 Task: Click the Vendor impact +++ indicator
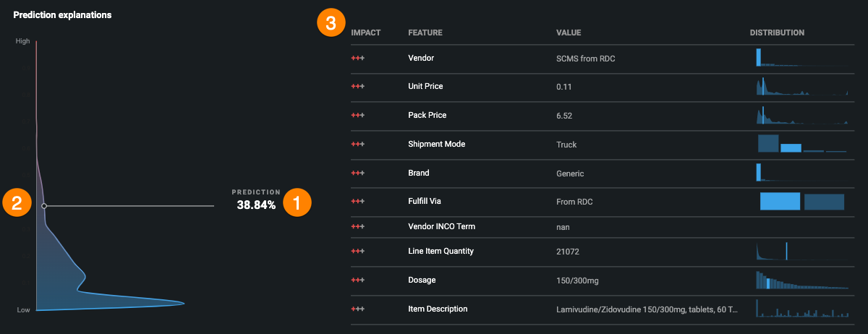(x=357, y=58)
